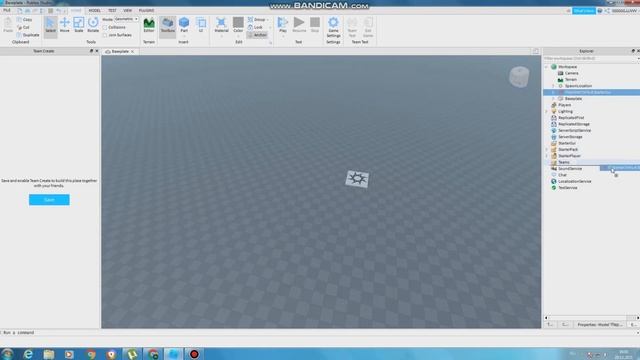Select SoundService in the Explorer
Image resolution: width=640 pixels, height=360 pixels.
[x=567, y=169]
